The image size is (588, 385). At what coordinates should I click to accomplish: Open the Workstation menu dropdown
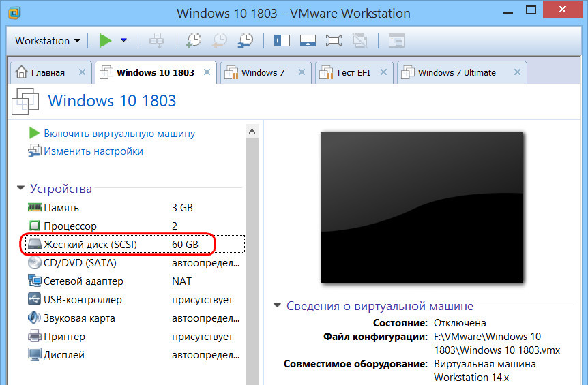(x=47, y=40)
